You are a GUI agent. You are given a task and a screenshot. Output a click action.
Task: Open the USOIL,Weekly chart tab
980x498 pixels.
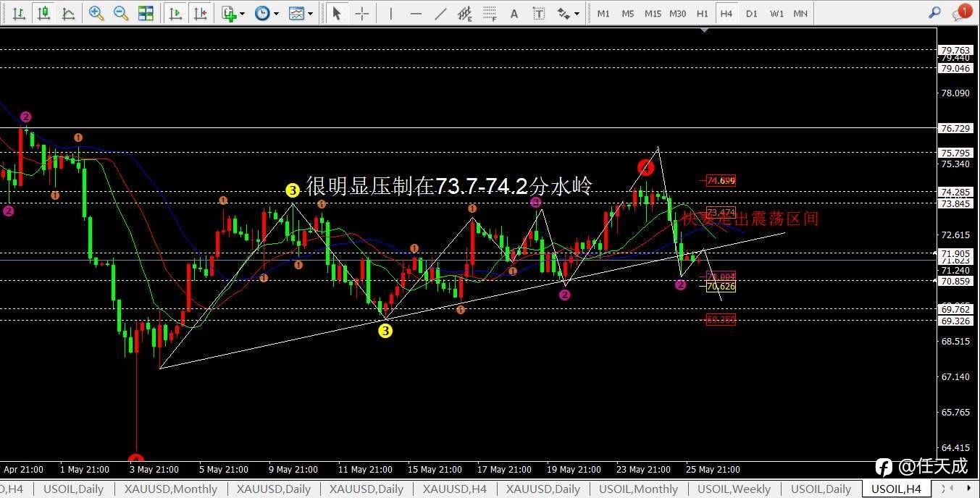pyautogui.click(x=734, y=489)
